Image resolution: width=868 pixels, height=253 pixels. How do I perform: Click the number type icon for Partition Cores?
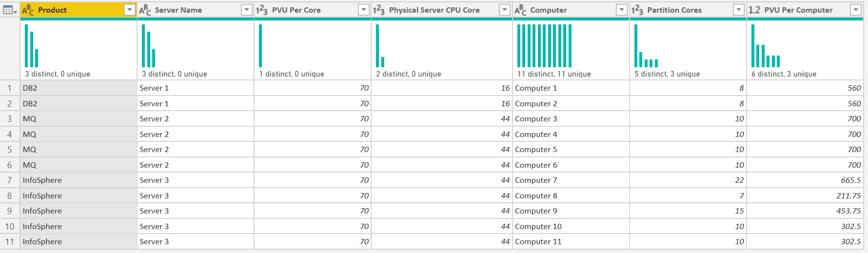pos(637,10)
